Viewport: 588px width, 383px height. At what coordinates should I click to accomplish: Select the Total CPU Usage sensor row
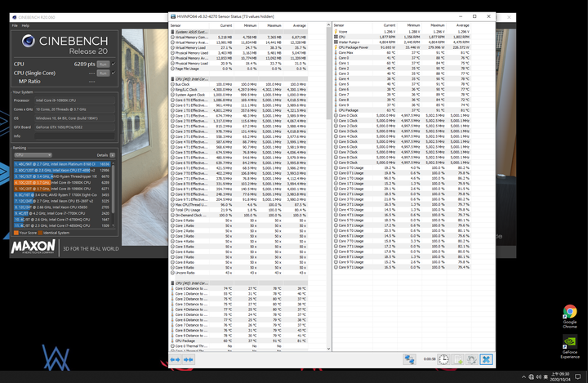[239, 210]
